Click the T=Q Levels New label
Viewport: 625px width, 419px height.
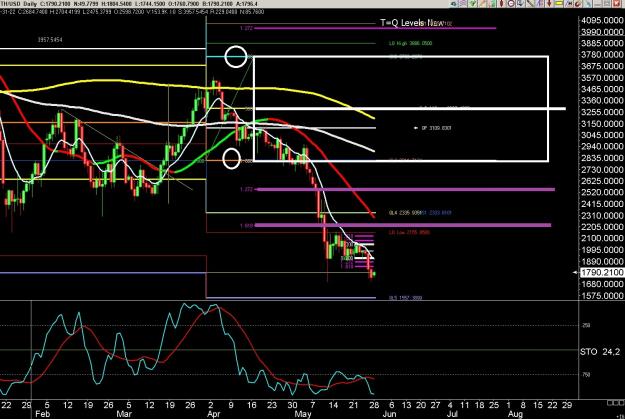[412, 23]
